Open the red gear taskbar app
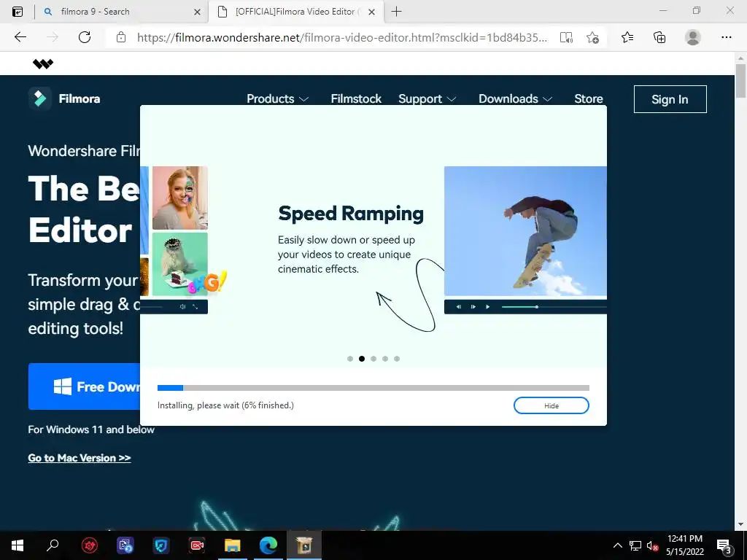Image resolution: width=747 pixels, height=560 pixels. tap(89, 545)
